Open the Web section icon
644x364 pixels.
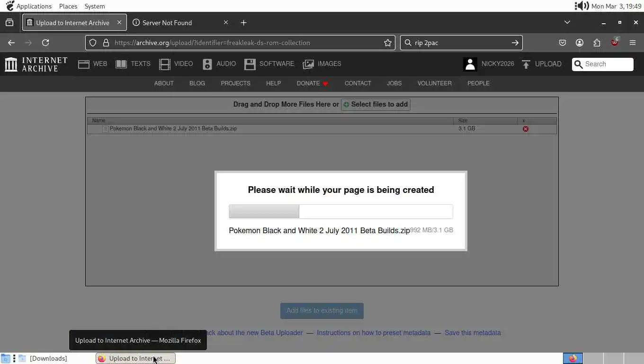click(x=84, y=64)
